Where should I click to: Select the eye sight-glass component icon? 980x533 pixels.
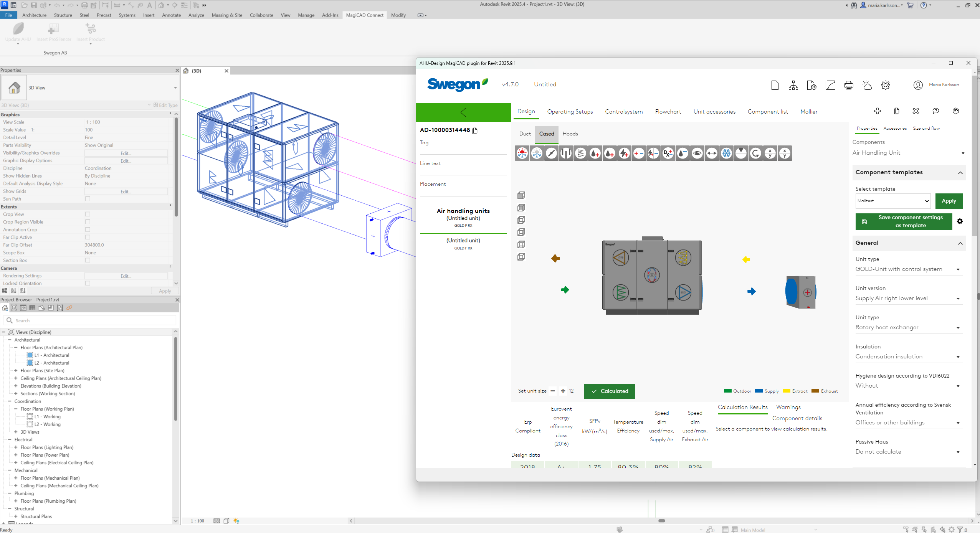pos(697,153)
